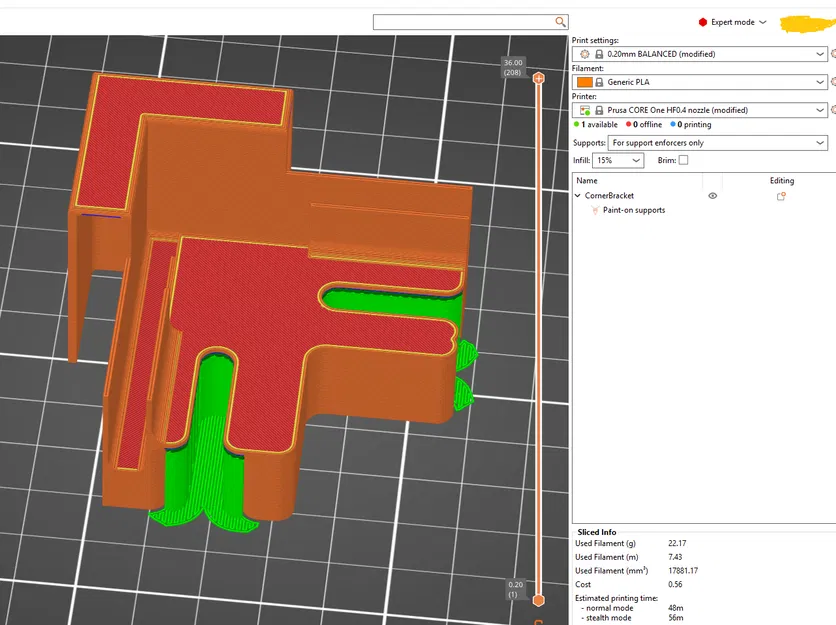Open the Filament preset dropdown

point(700,82)
